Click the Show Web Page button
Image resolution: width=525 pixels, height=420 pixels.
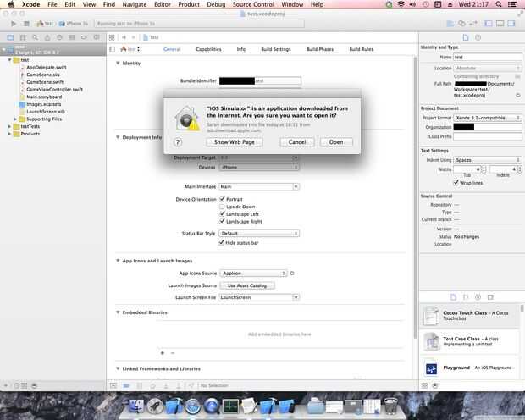coord(235,142)
